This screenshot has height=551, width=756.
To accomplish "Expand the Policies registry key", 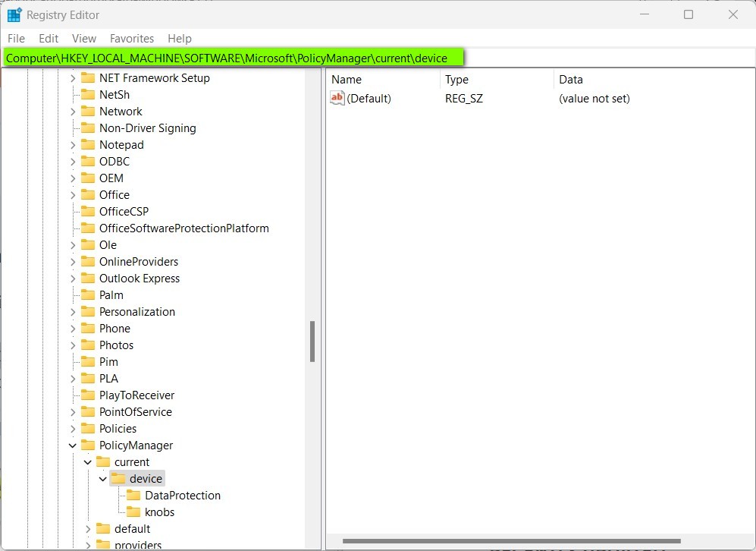I will pyautogui.click(x=73, y=428).
